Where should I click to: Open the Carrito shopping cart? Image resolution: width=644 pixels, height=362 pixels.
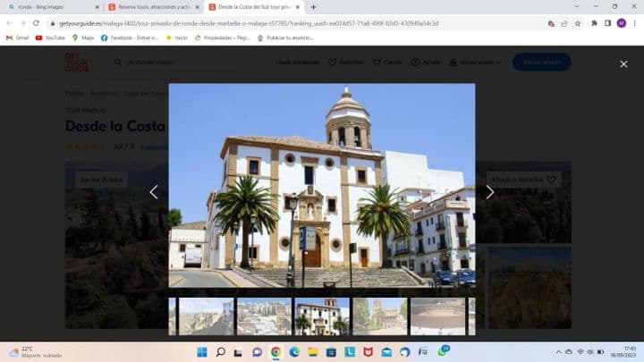click(387, 62)
